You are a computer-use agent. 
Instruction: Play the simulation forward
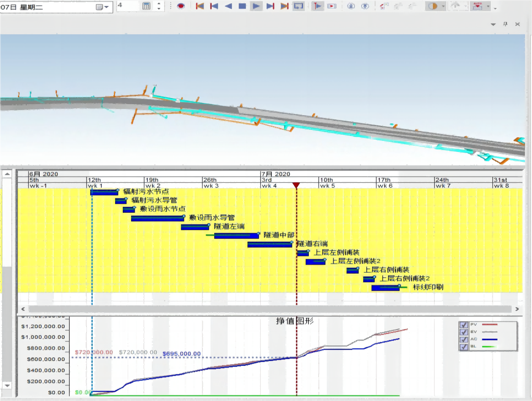click(x=256, y=6)
